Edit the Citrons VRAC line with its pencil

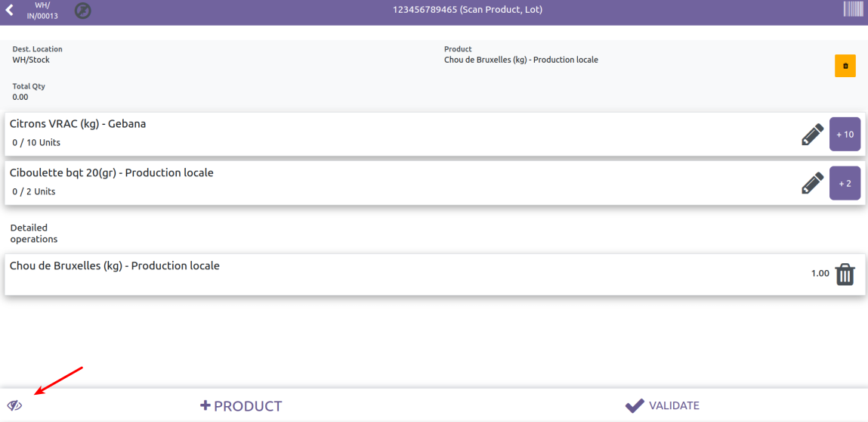[812, 135]
